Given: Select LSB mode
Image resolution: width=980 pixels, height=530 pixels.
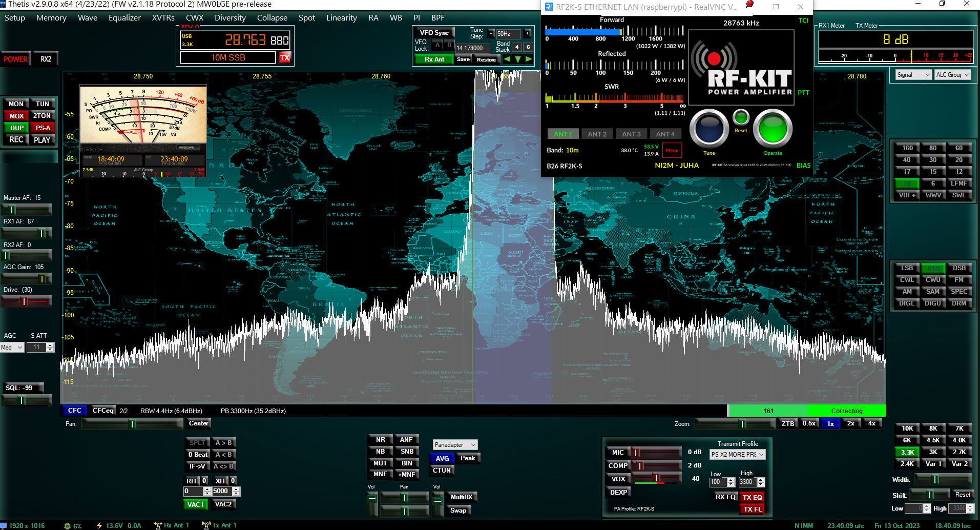Looking at the screenshot, I should (907, 268).
